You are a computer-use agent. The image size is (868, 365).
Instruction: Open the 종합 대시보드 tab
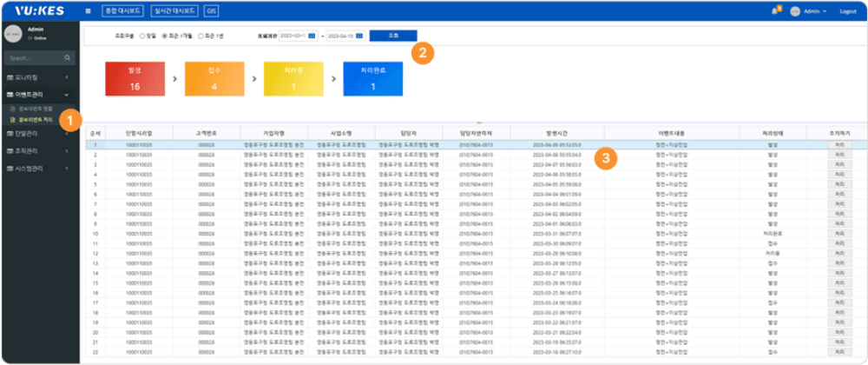(121, 11)
